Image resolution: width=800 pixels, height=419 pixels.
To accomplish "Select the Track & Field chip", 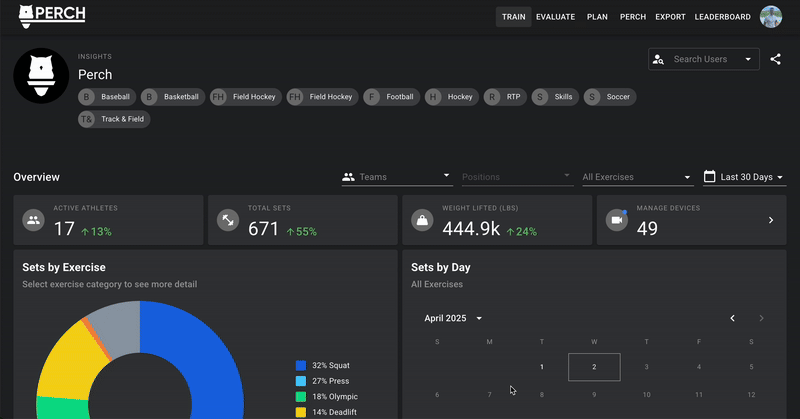I will [x=114, y=119].
